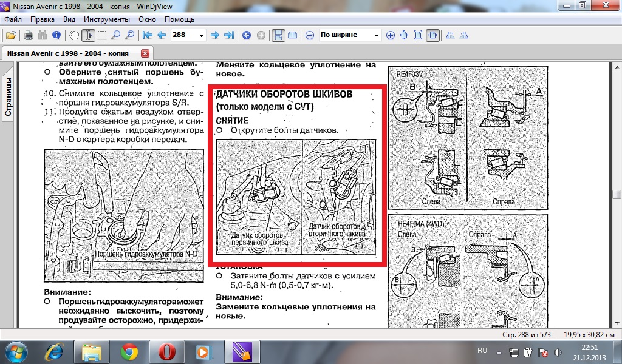The image size is (622, 364).
Task: Open the Инструменты menu
Action: (107, 19)
